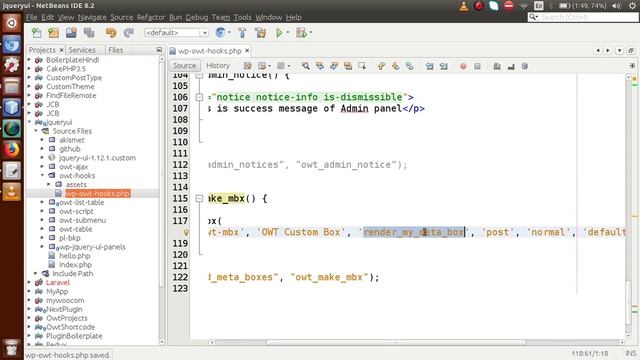Open the Refactor menu

pyautogui.click(x=151, y=17)
